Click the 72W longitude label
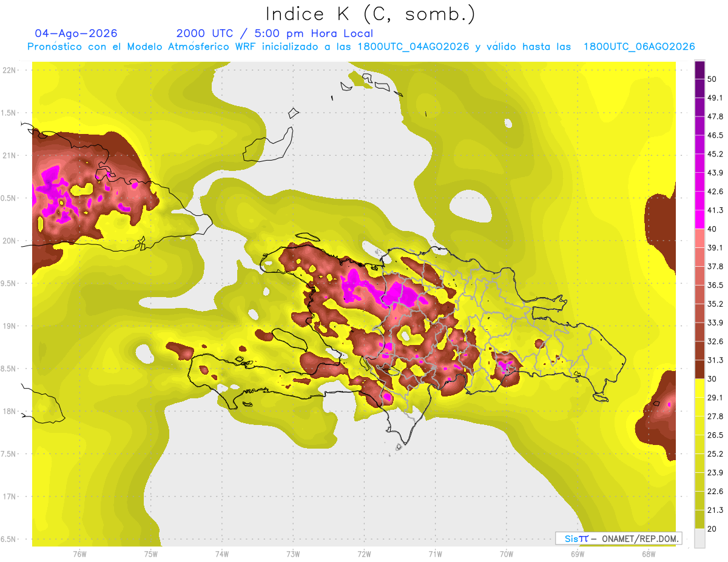This screenshot has height=562, width=728. [364, 554]
